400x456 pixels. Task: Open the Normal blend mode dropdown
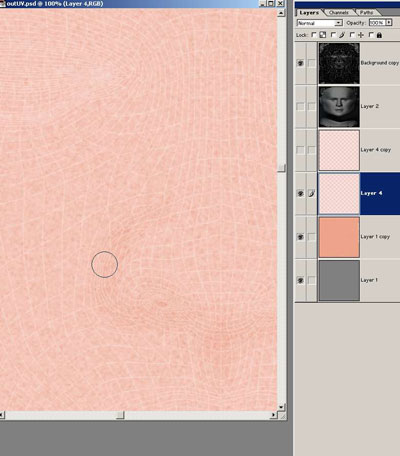pos(319,23)
